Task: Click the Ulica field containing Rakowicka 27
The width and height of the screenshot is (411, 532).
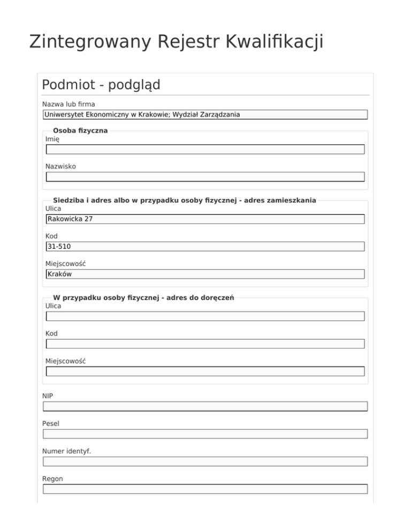Action: click(205, 219)
